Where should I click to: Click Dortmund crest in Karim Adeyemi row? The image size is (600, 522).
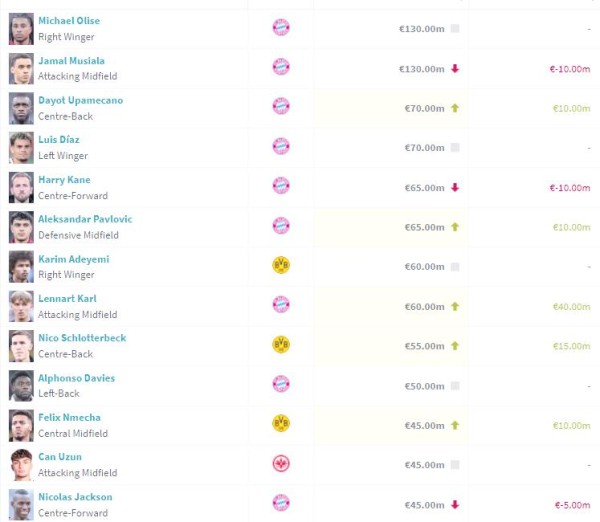coord(281,266)
